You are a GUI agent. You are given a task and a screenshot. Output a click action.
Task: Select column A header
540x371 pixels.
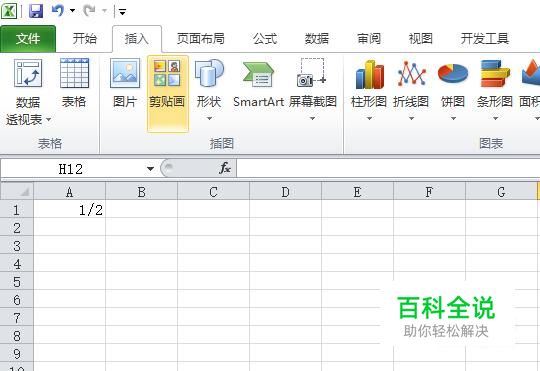pyautogui.click(x=69, y=192)
